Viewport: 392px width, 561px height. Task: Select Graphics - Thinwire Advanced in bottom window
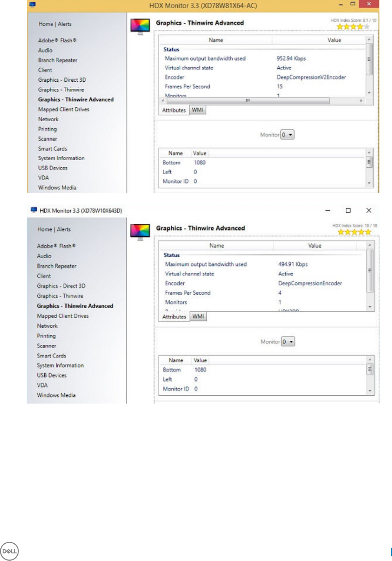(75, 306)
